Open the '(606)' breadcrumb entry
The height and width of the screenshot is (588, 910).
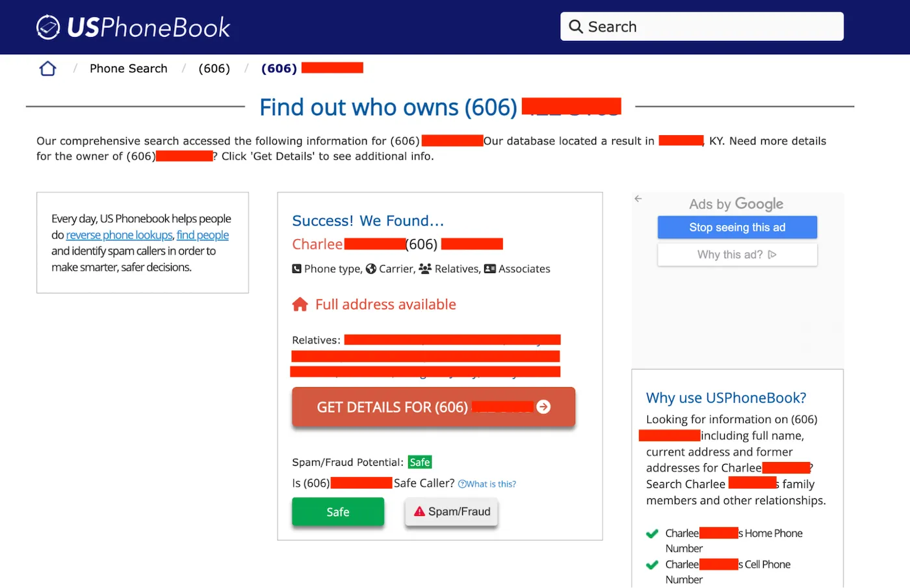214,68
